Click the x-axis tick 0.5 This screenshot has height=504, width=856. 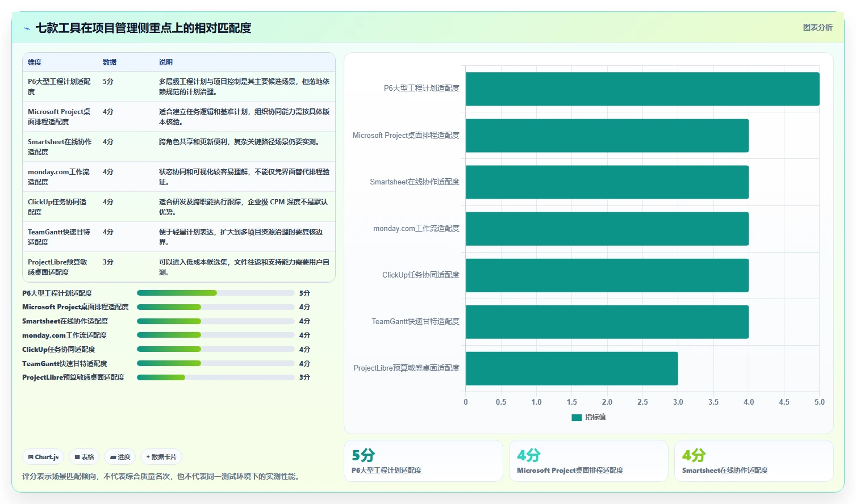[501, 402]
